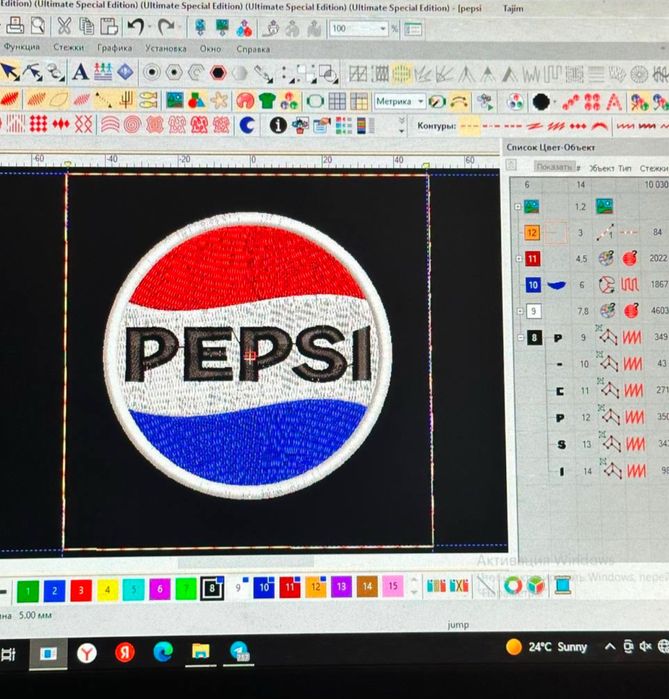Open dropdown arrow beside the Undo button
Screen dimensions: 669x699
149,28
